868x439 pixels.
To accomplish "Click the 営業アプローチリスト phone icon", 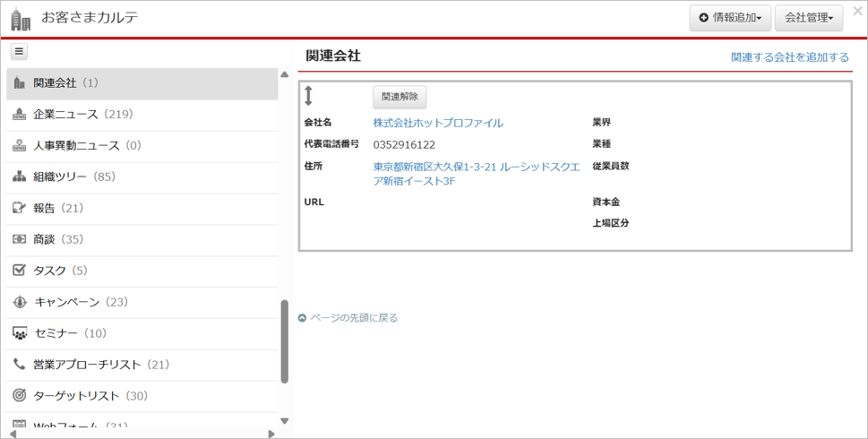I will pos(20,365).
